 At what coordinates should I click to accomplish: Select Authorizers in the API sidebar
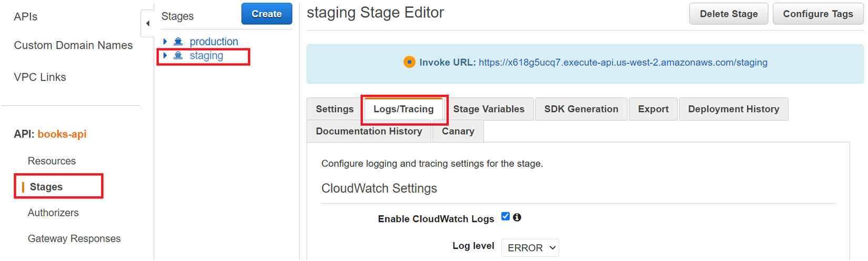coord(53,213)
